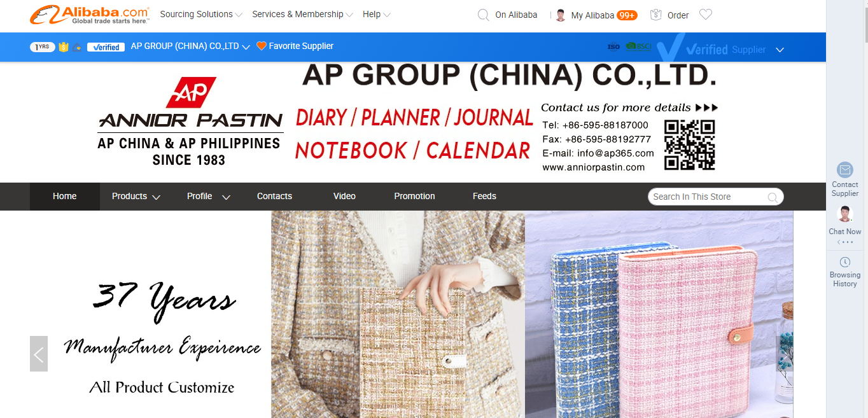This screenshot has width=868, height=418.
Task: Click the DIARY / PLANNER / JOURNAL heading
Action: point(414,118)
